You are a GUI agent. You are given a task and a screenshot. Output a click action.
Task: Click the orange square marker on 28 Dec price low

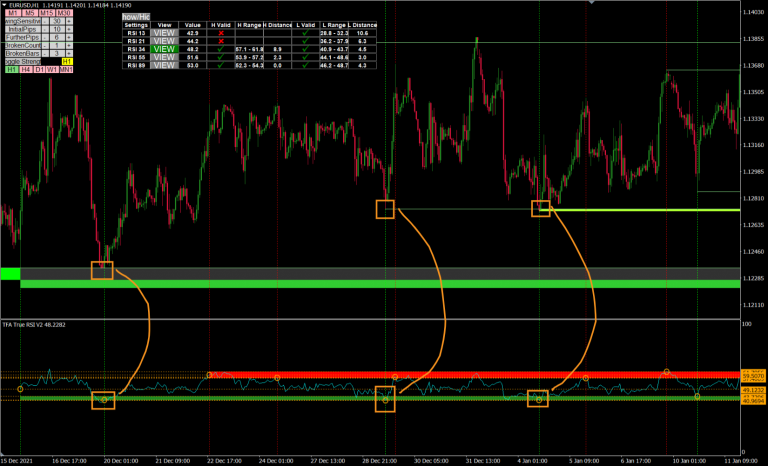coord(385,209)
